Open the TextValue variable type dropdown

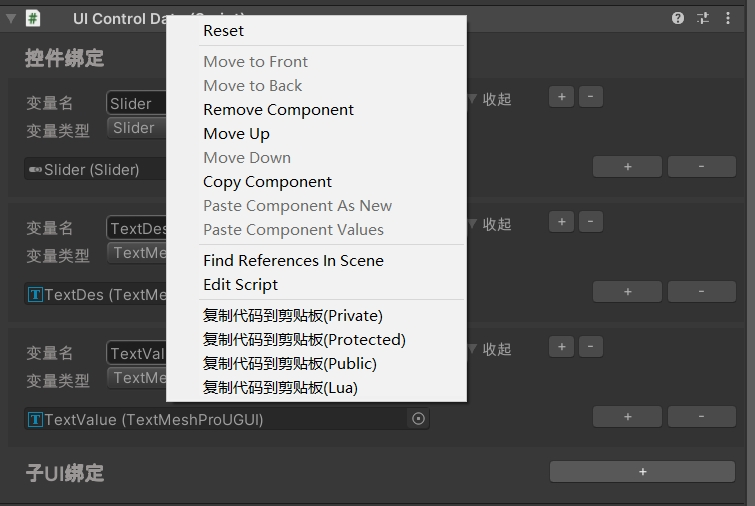coord(137,378)
